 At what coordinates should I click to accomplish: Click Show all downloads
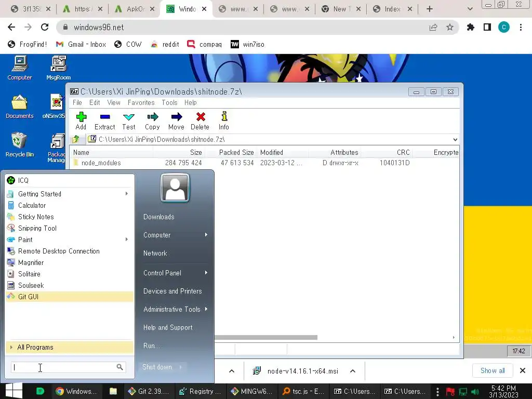pos(493,371)
